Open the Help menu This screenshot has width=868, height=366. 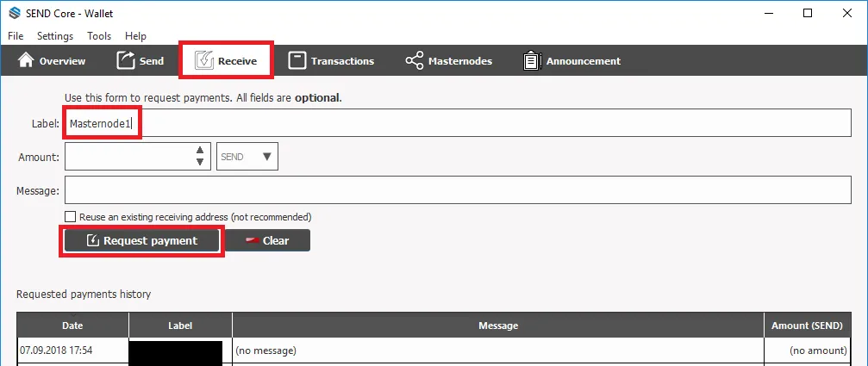click(x=135, y=36)
